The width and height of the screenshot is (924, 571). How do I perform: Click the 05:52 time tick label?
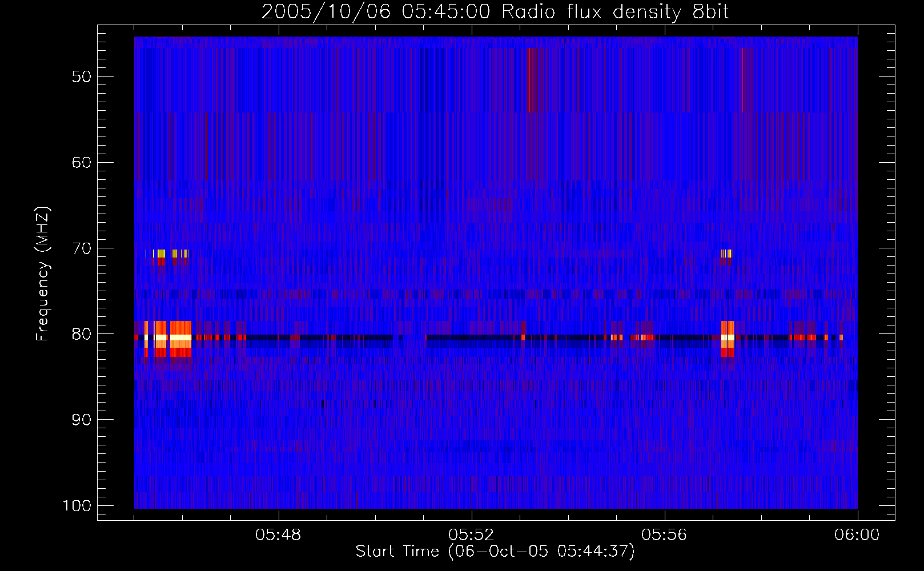tap(471, 535)
